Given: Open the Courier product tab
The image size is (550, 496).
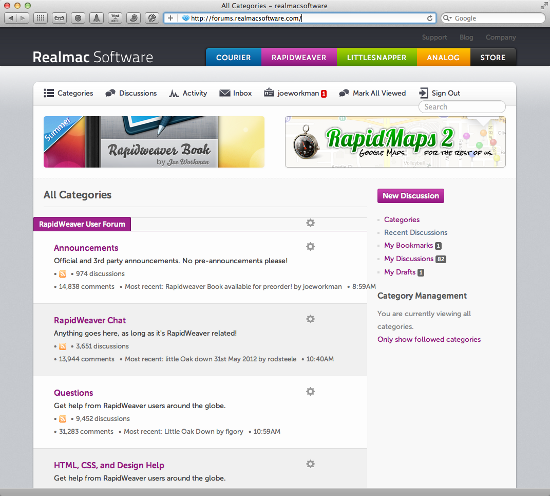Looking at the screenshot, I should (x=233, y=57).
